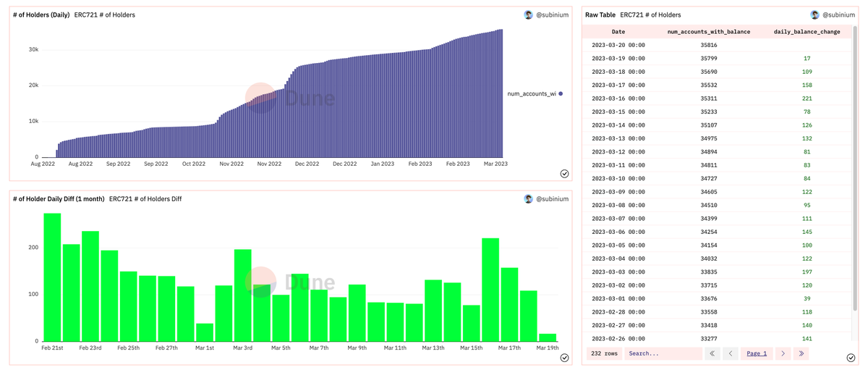Click the balance value 34727

pos(709,179)
